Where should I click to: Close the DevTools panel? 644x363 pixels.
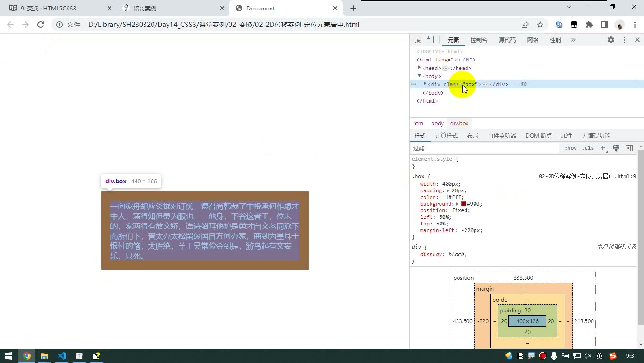(637, 40)
